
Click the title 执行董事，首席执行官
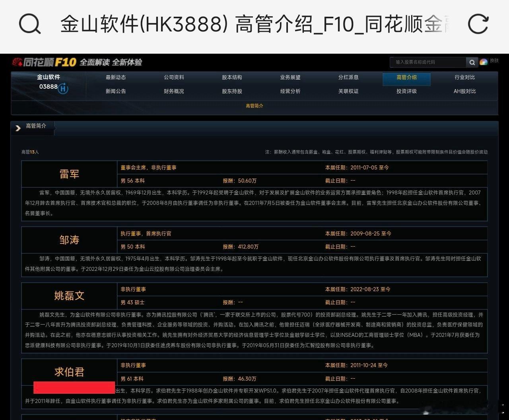(x=146, y=233)
